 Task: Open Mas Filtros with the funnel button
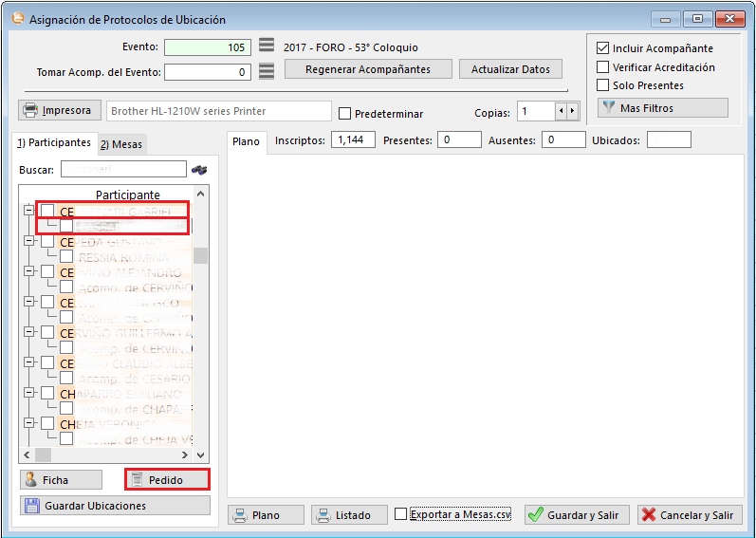click(x=662, y=108)
